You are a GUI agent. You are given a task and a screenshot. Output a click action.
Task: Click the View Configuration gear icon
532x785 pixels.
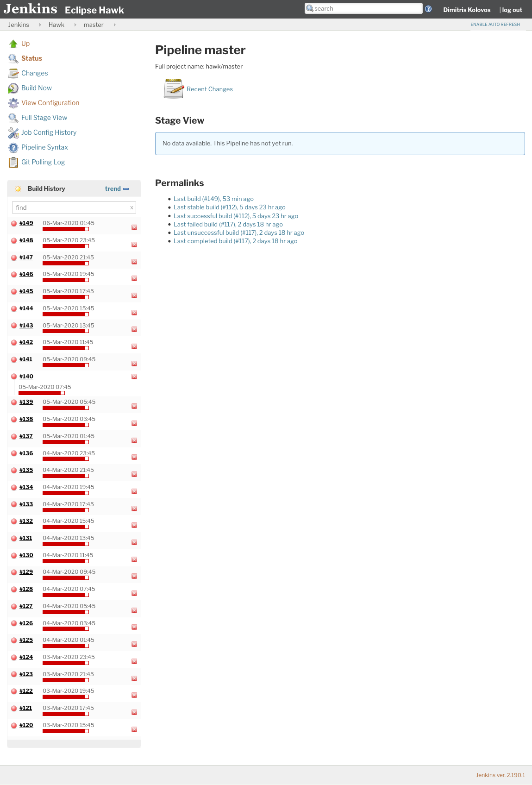(x=13, y=103)
